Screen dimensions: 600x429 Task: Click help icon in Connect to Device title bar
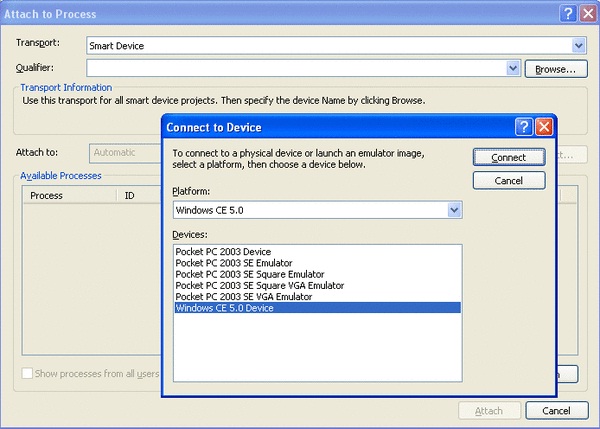coord(522,126)
